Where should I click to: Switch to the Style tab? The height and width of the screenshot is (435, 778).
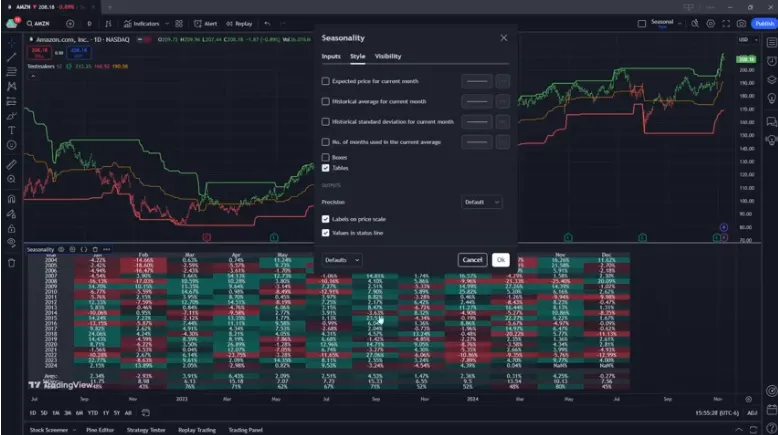pyautogui.click(x=358, y=56)
